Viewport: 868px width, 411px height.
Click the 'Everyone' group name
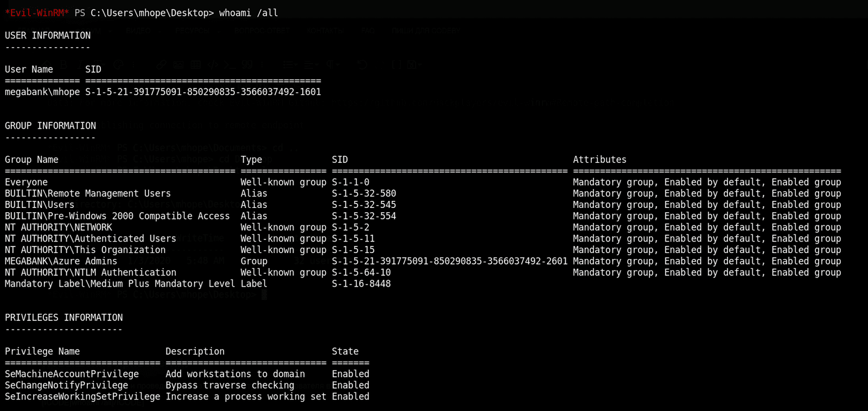click(x=26, y=182)
